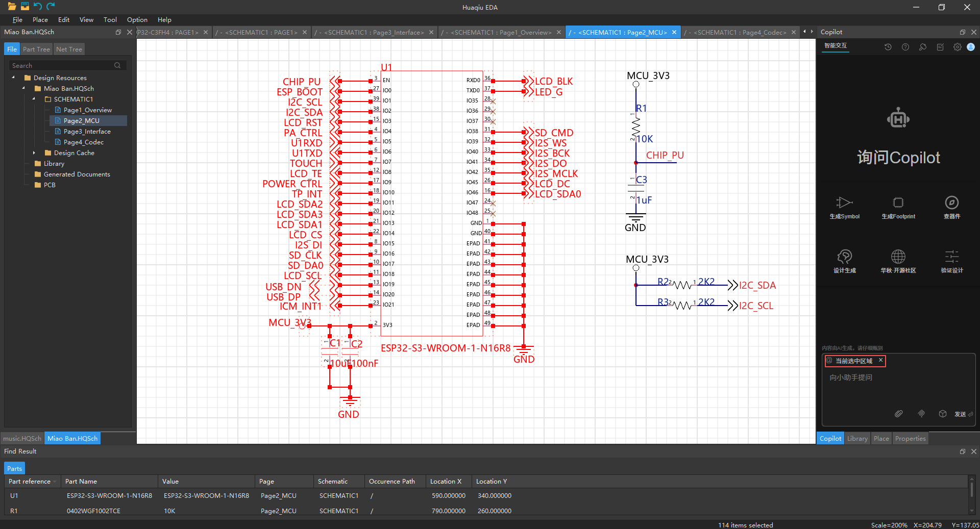
Task: Switch to the Part Tree tab
Action: (x=36, y=49)
